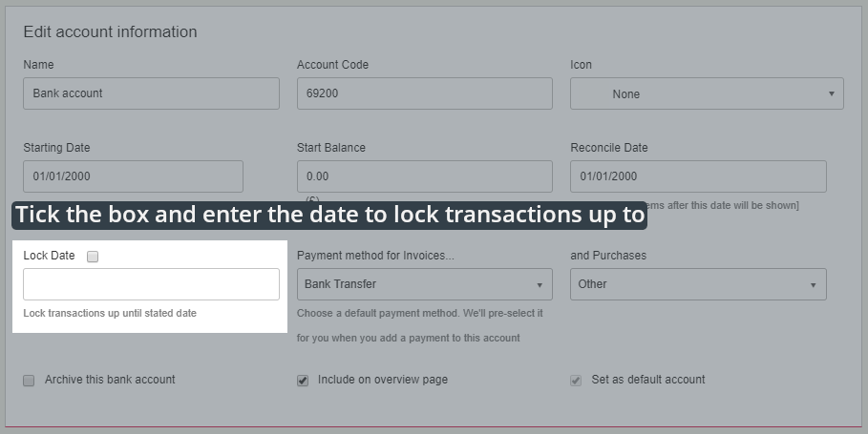This screenshot has width=868, height=434.
Task: Open the Purchases dropdown set to Other
Action: tap(697, 284)
